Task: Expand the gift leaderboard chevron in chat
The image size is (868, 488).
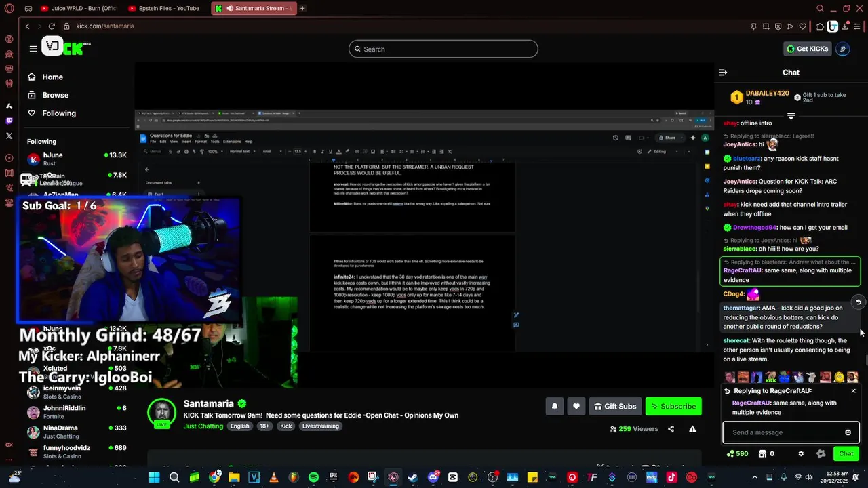Action: point(791,115)
